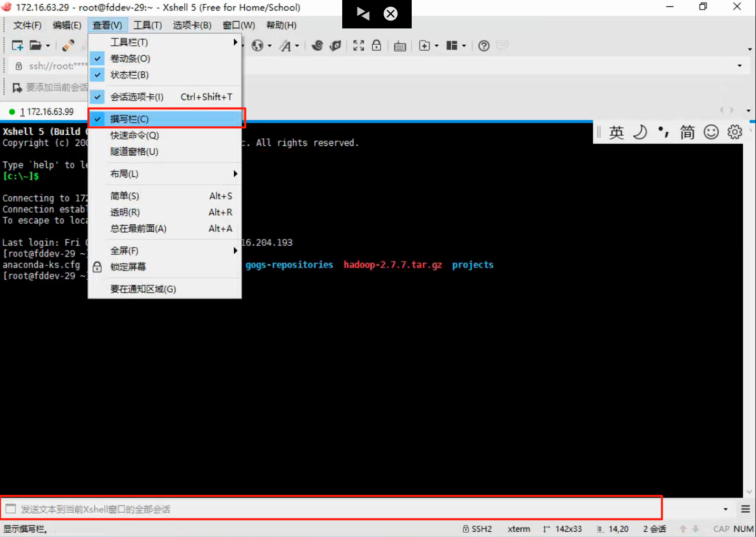
Task: Expand the 布局 submenu arrow
Action: 235,173
